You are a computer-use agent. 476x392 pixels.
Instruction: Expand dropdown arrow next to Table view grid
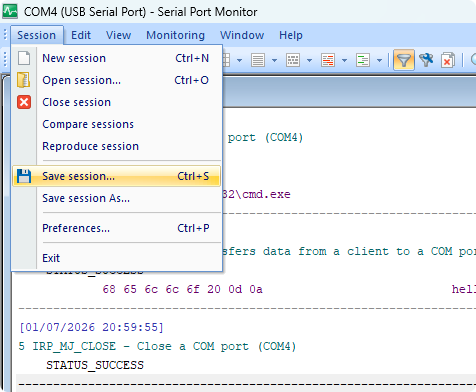(x=239, y=60)
